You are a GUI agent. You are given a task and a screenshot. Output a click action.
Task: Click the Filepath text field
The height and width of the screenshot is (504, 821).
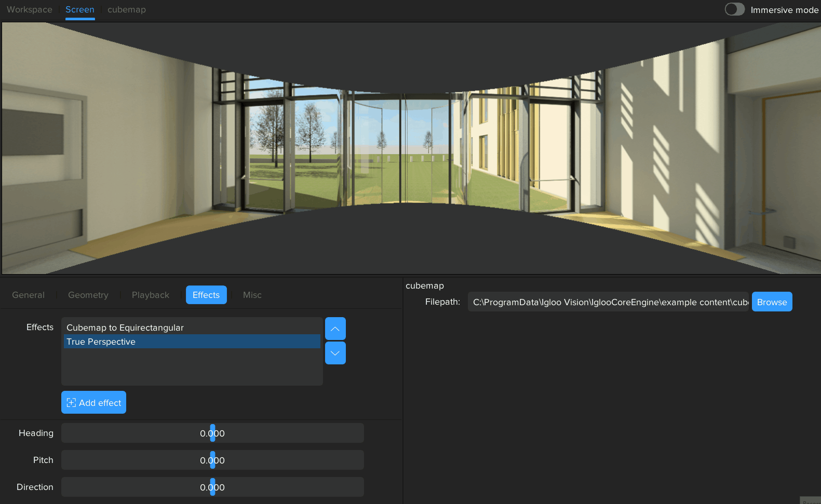tap(608, 302)
